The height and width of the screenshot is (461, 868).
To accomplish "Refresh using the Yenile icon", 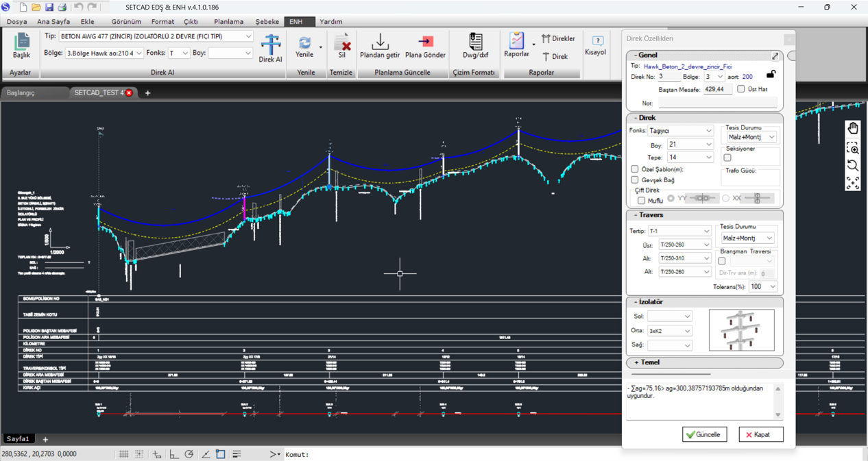I will click(x=304, y=42).
